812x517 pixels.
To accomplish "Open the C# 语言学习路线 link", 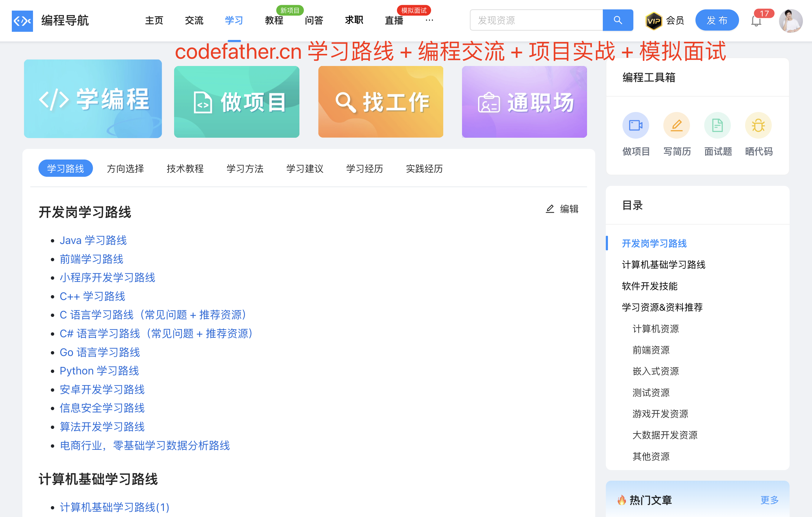I will [x=157, y=333].
